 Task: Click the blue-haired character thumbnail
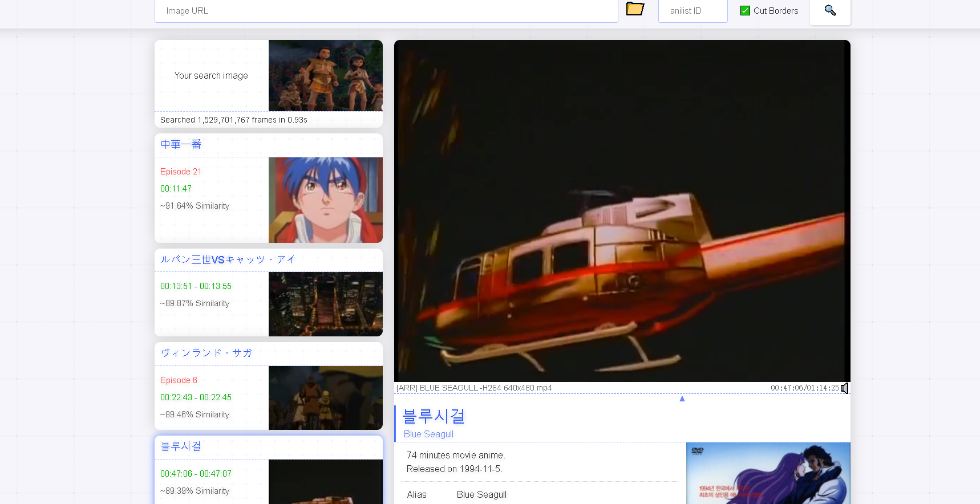coord(325,200)
